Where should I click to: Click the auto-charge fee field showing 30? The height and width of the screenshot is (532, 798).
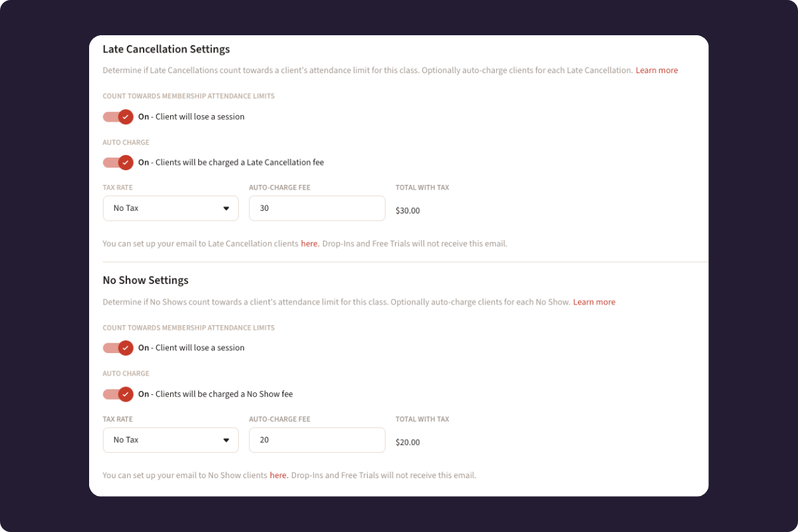pyautogui.click(x=317, y=208)
